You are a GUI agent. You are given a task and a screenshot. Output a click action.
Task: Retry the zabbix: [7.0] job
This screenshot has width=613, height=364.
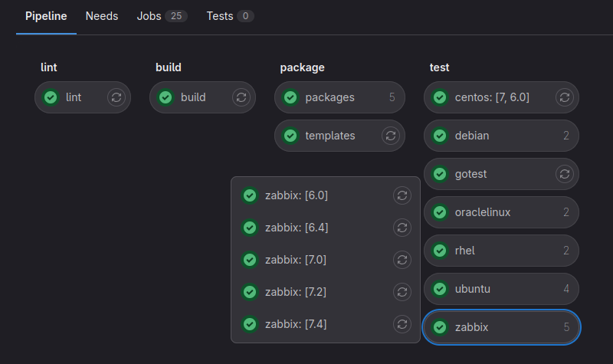point(402,260)
